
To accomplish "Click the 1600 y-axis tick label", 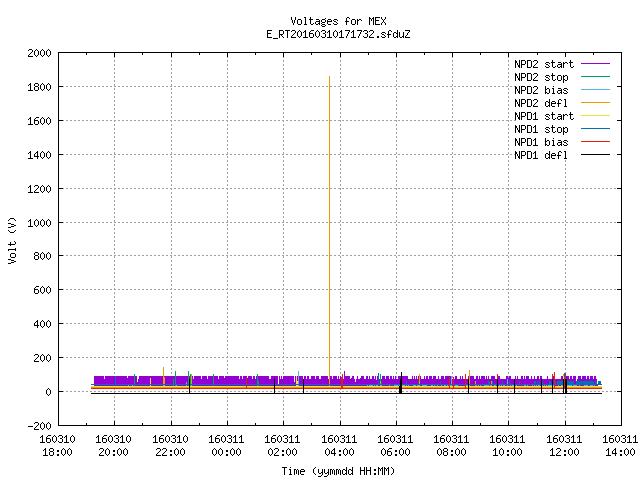I will pos(39,121).
